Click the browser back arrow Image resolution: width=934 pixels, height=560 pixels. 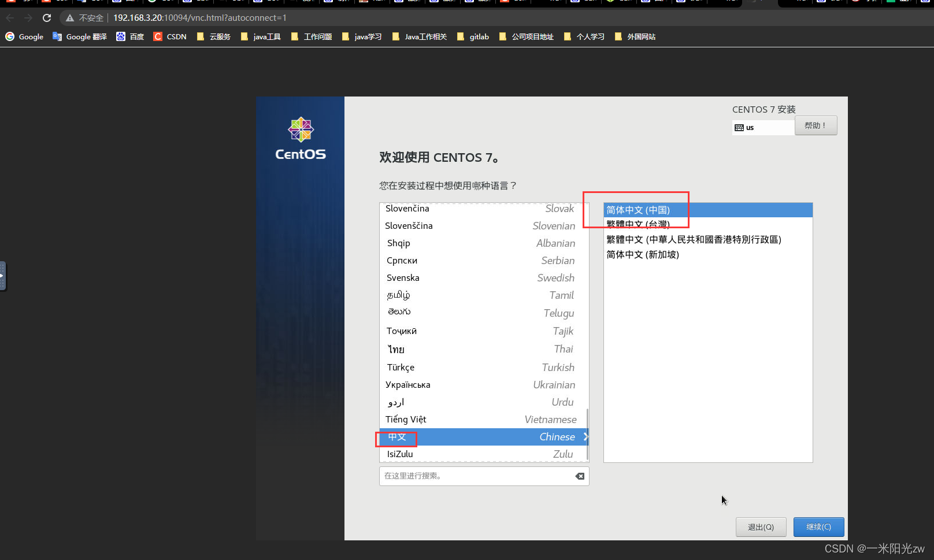click(x=9, y=18)
